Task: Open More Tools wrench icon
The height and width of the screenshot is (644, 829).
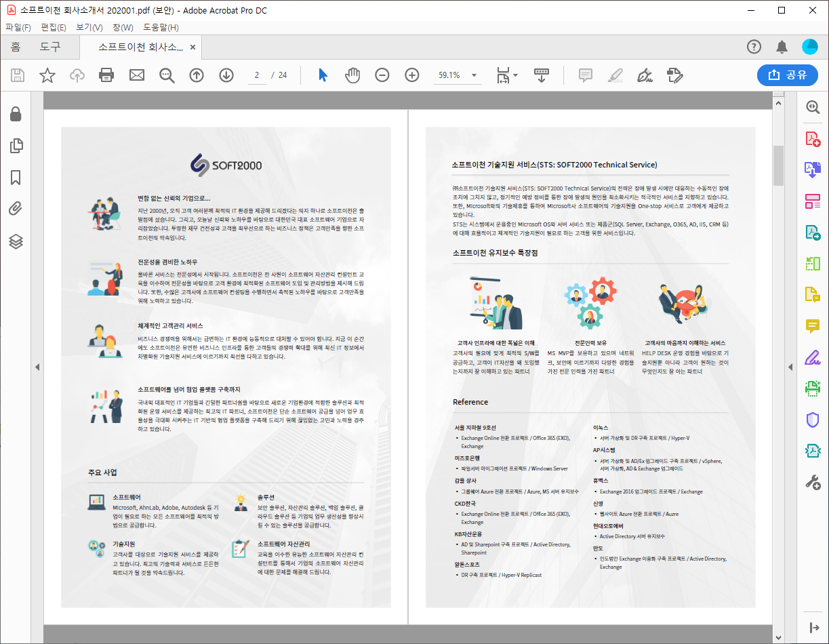Action: (x=812, y=482)
